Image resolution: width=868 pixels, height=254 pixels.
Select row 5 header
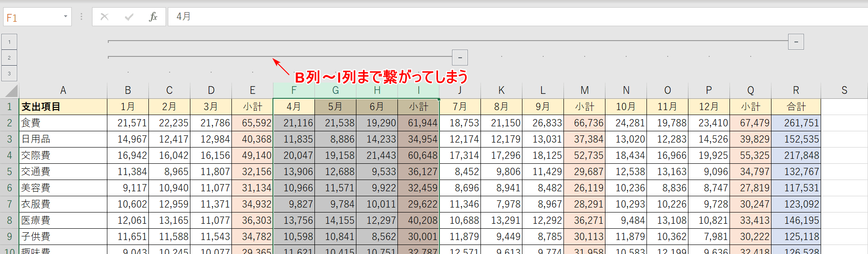tap(9, 172)
